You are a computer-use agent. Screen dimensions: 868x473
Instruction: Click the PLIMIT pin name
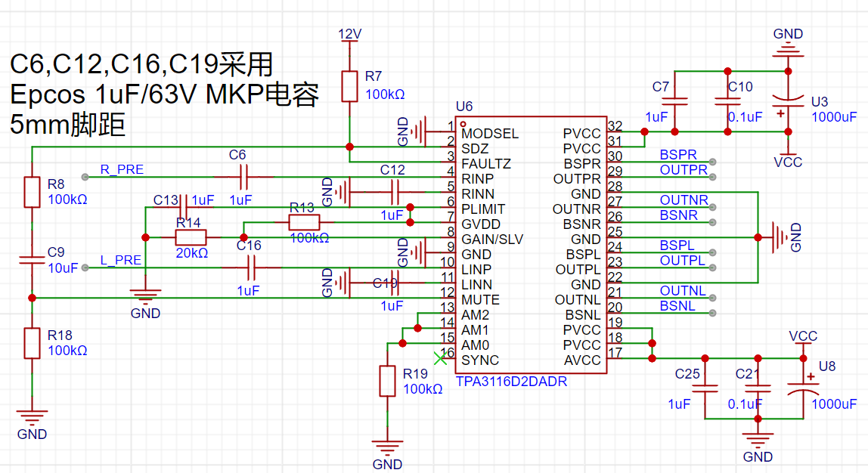[483, 209]
